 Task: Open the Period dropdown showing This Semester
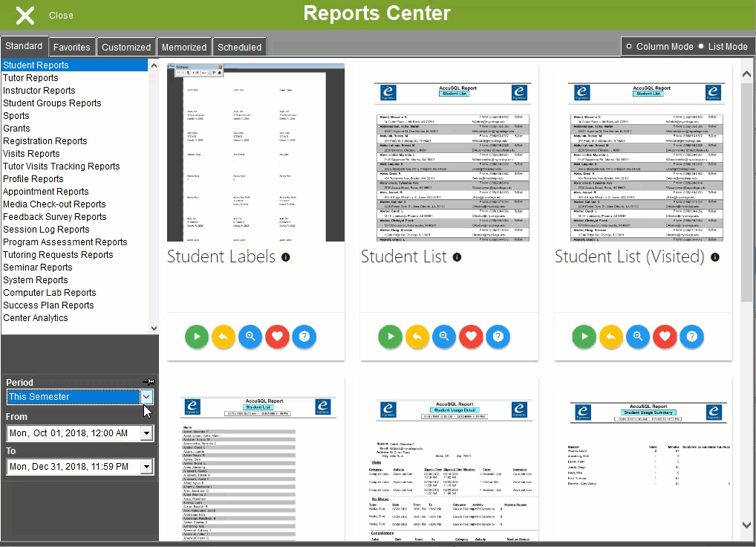(146, 397)
